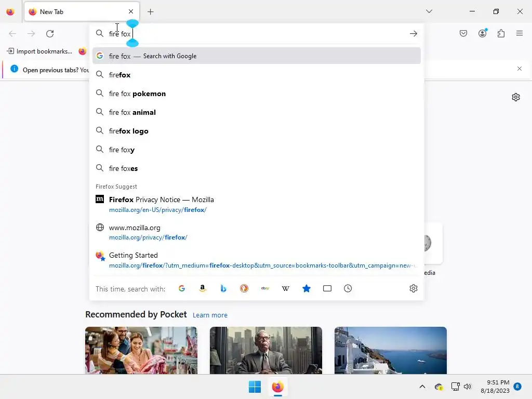Open the application hamburger menu
This screenshot has width=532, height=399.
[x=520, y=33]
